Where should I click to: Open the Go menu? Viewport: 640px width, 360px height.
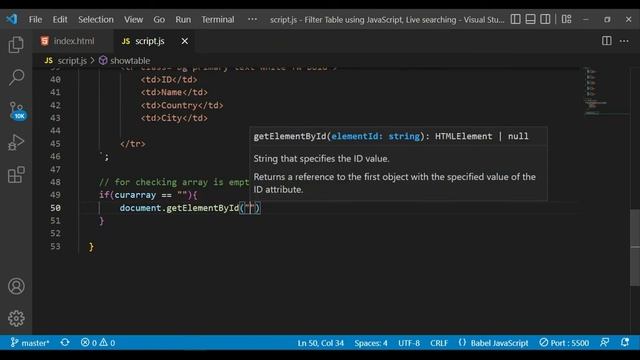pos(159,19)
